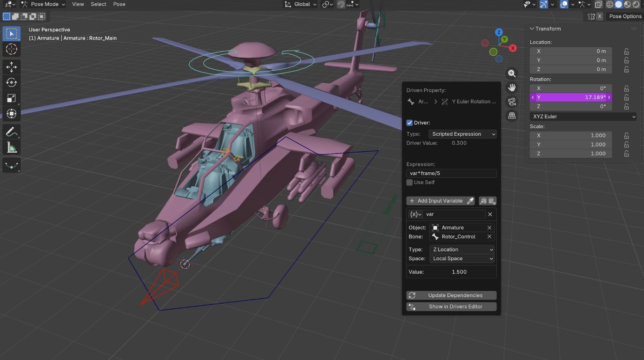This screenshot has height=360, width=644.
Task: Toggle X-axis mirror pose option
Action: tap(599, 16)
